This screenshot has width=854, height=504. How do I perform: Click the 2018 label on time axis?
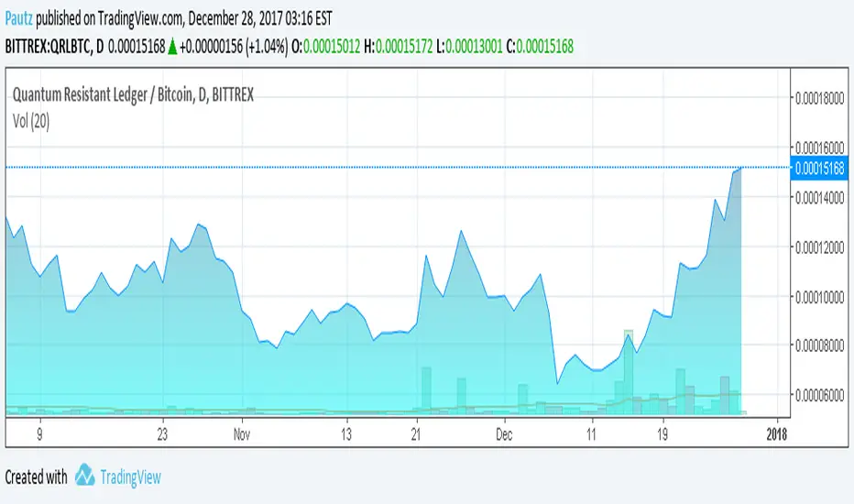pos(777,434)
